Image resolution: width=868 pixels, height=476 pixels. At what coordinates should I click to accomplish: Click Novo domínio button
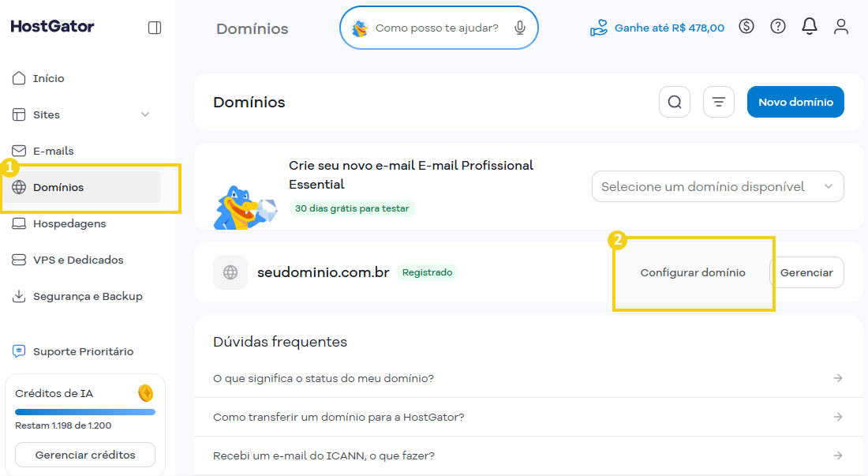(795, 102)
